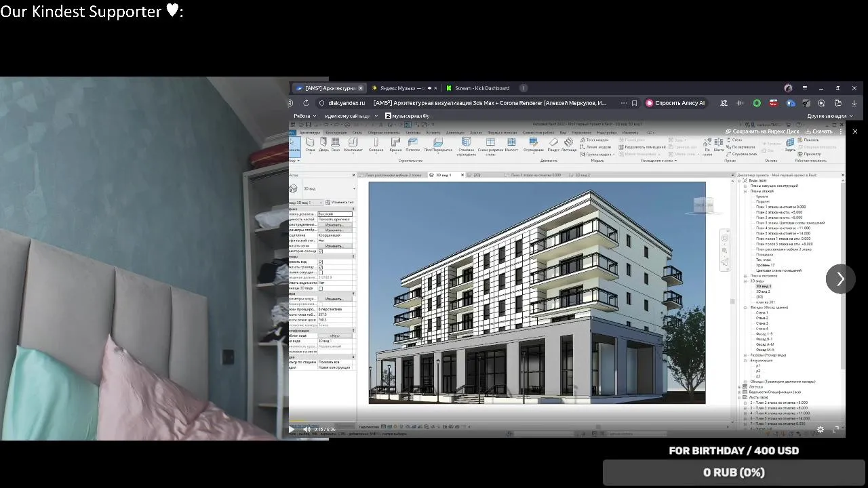Toggle the Граница секущего диапазона checkbox

tap(321, 272)
